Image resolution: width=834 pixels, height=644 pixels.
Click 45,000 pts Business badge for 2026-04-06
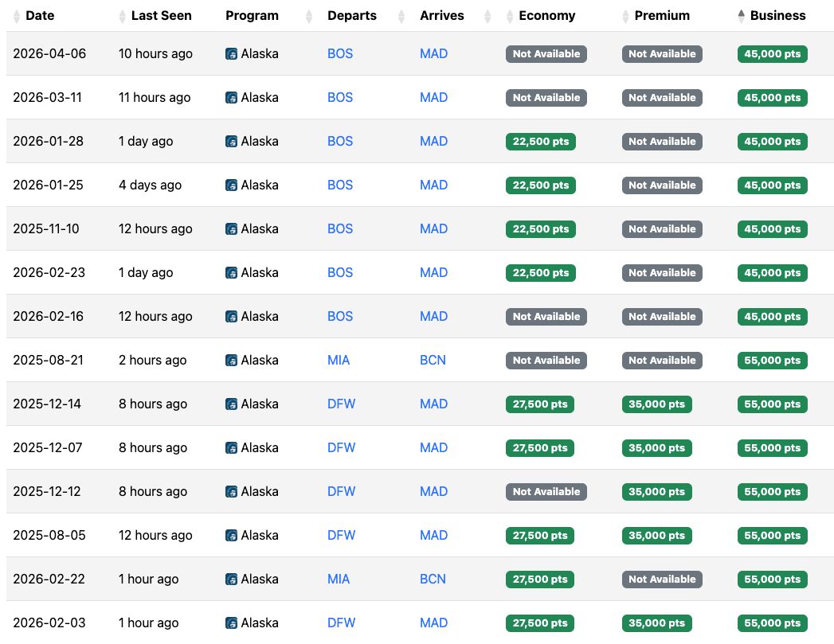pos(773,53)
